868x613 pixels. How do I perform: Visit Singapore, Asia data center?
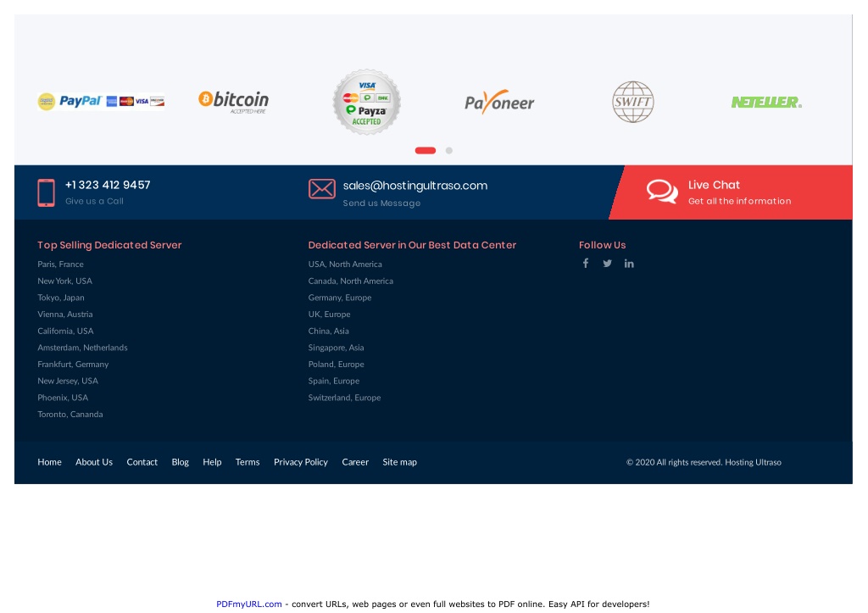336,348
